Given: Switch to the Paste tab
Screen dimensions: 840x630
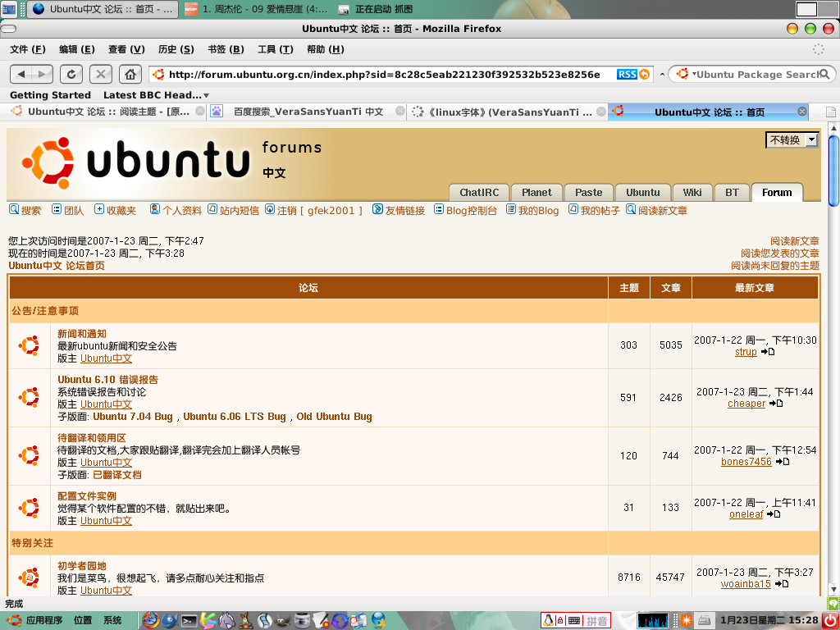Looking at the screenshot, I should 589,192.
